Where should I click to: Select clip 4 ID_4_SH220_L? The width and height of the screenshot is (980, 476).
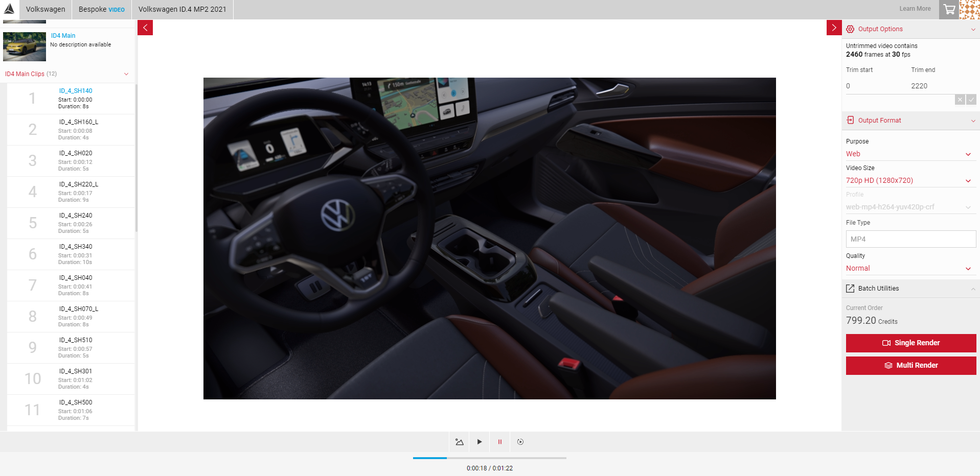71,192
